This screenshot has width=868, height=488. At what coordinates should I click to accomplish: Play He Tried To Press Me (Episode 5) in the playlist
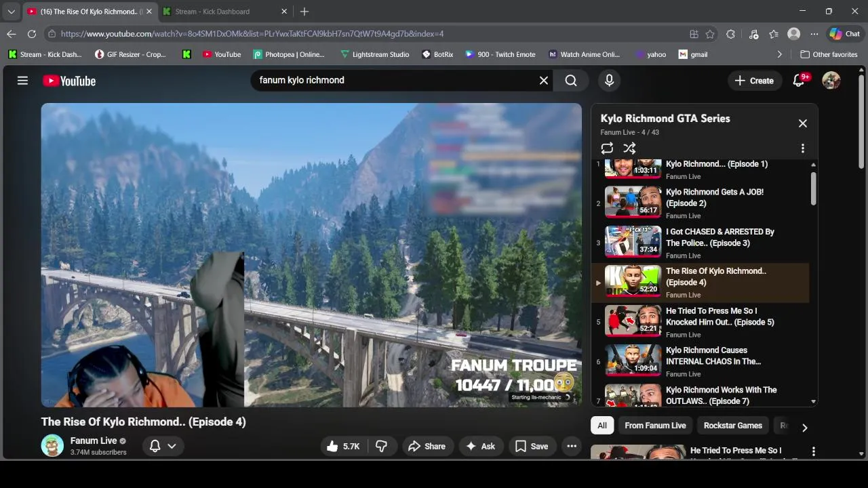coord(701,322)
